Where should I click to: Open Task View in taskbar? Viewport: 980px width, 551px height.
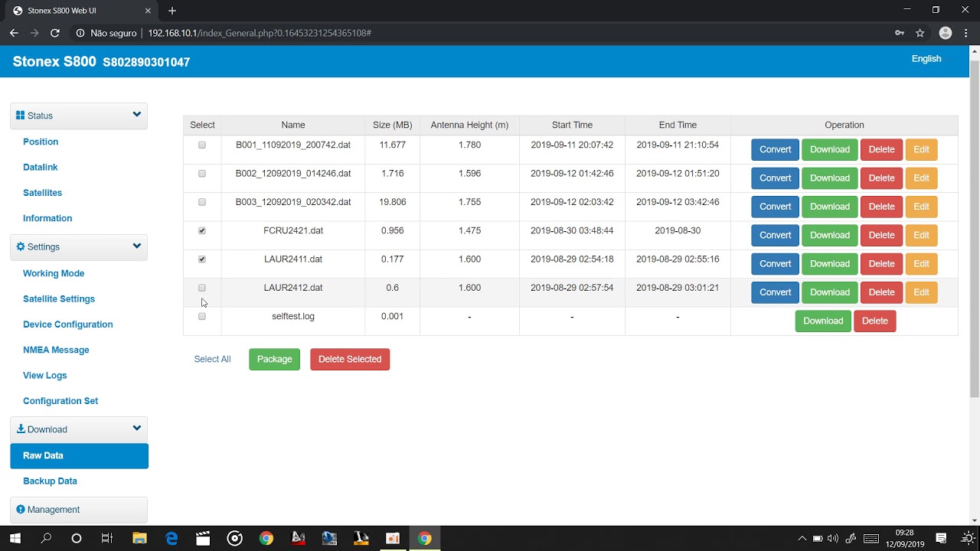point(107,538)
